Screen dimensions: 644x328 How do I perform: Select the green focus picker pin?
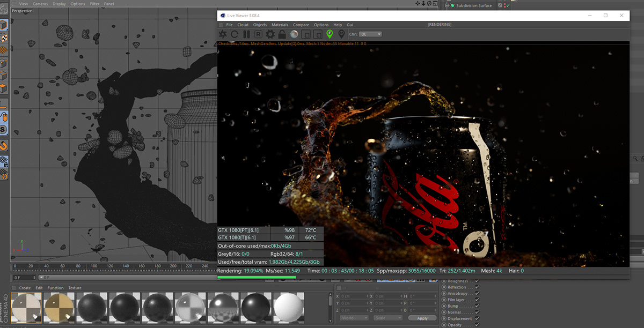pyautogui.click(x=330, y=34)
